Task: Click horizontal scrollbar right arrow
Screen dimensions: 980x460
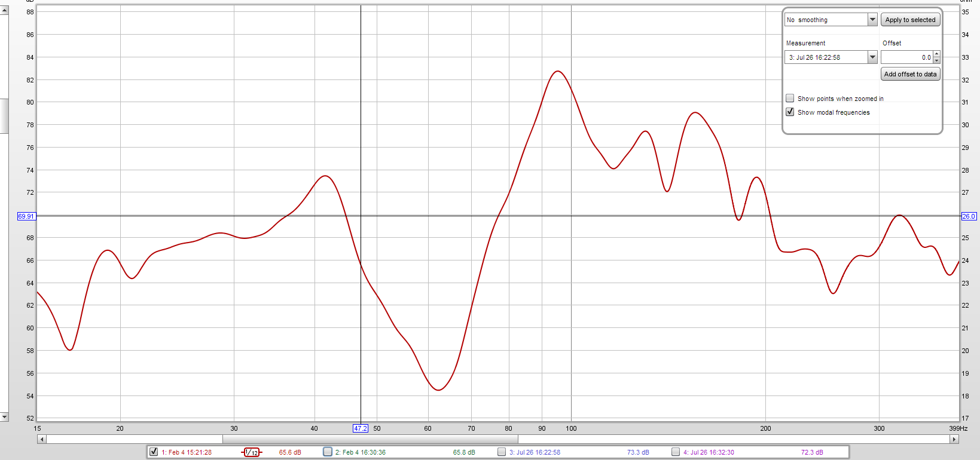Action: (x=954, y=439)
